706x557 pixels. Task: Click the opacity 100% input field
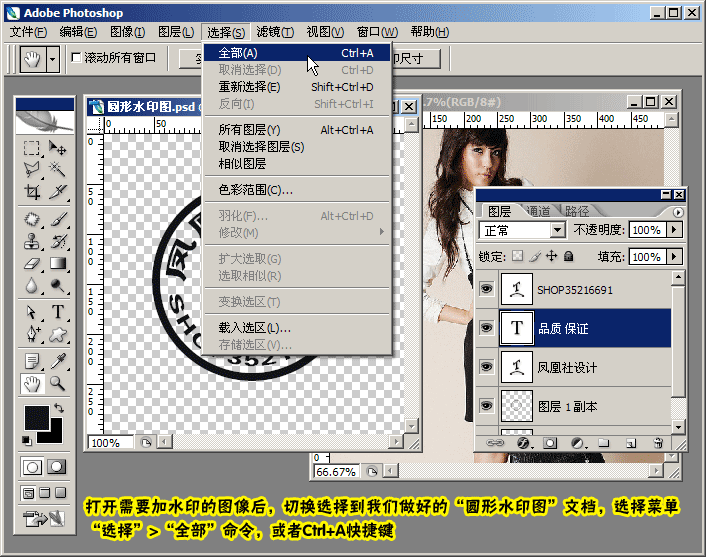[x=647, y=230]
